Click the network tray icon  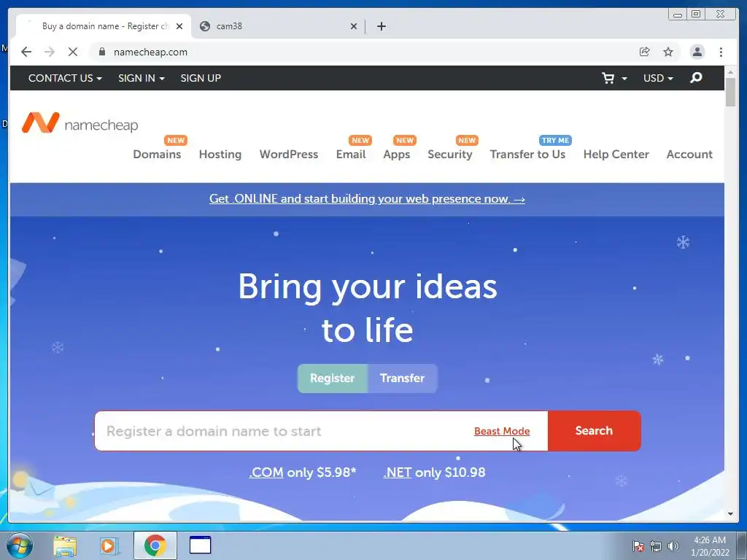656,546
